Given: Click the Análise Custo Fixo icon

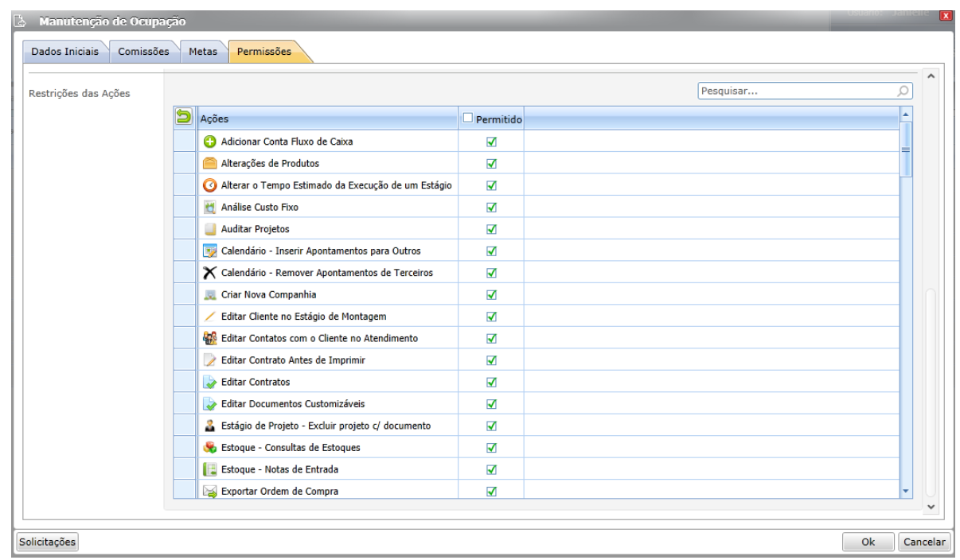Looking at the screenshot, I should pos(209,207).
